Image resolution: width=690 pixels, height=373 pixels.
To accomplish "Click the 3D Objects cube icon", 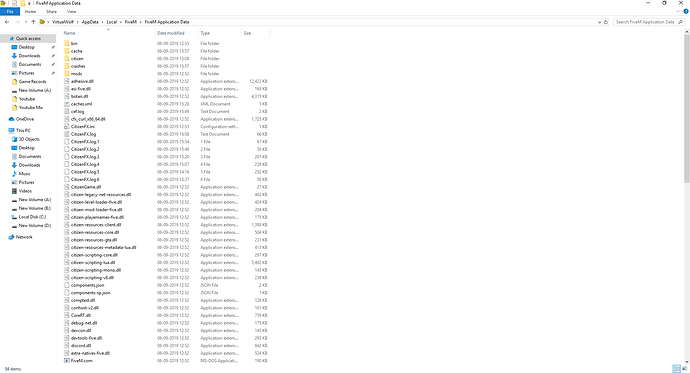I will (x=14, y=139).
